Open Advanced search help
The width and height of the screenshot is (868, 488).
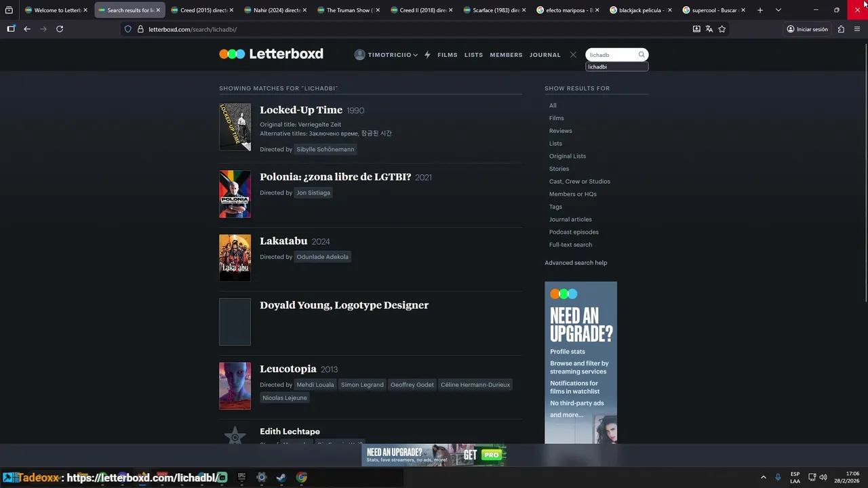click(x=576, y=263)
